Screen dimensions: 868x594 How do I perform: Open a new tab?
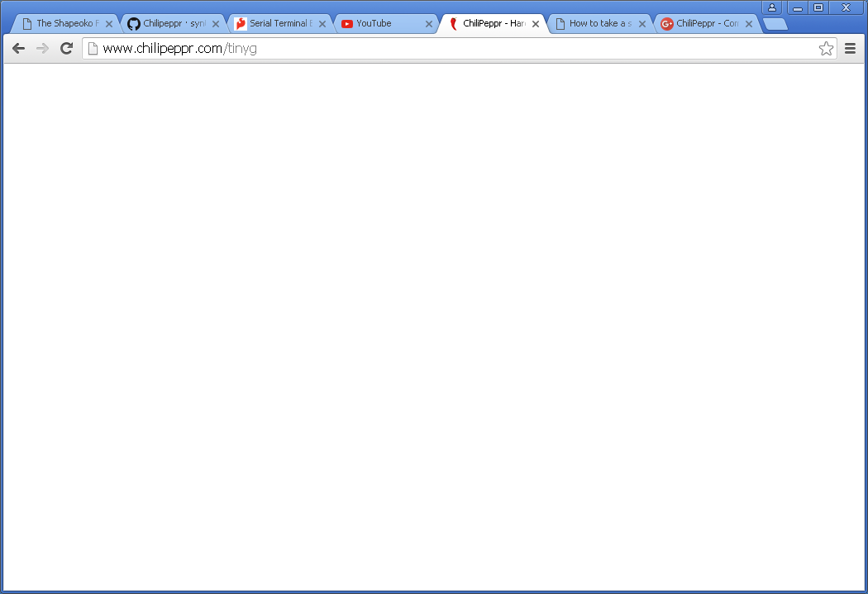[x=775, y=24]
